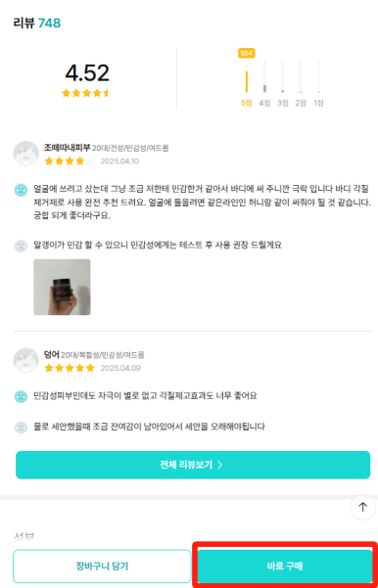Select the 5점 rating bar

tap(246, 76)
